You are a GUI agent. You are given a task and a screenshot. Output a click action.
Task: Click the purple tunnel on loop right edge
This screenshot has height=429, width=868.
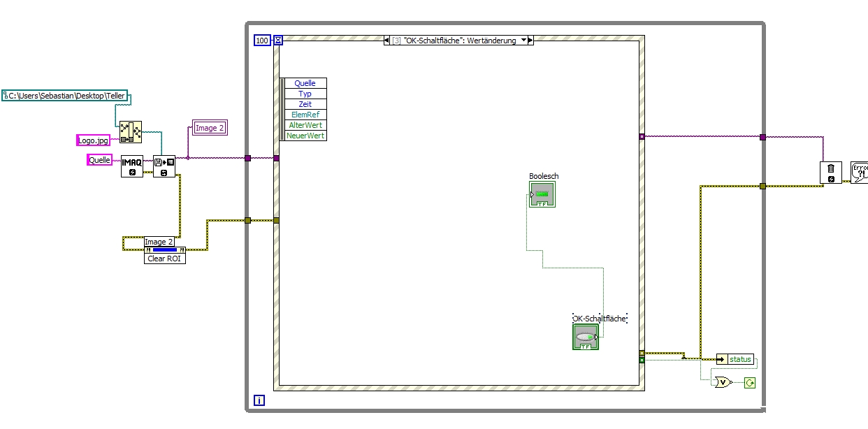(x=762, y=137)
